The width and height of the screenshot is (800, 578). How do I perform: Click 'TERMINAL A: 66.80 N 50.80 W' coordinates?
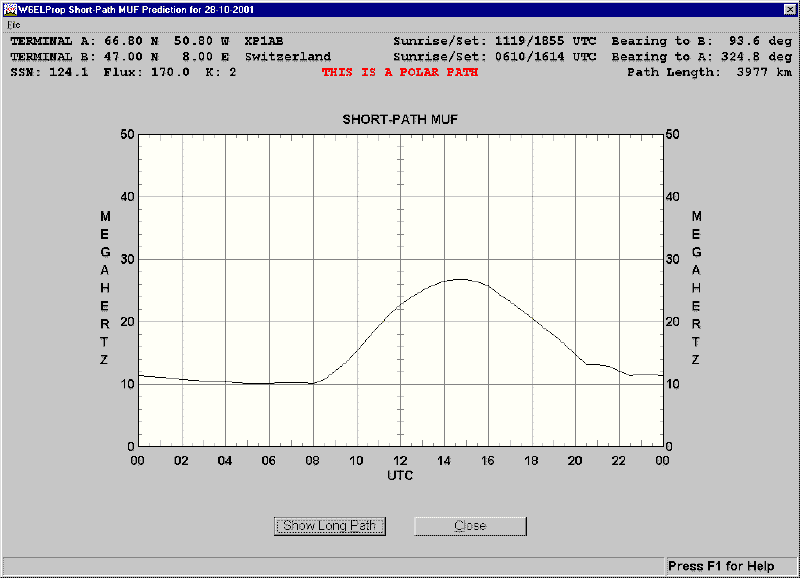120,41
